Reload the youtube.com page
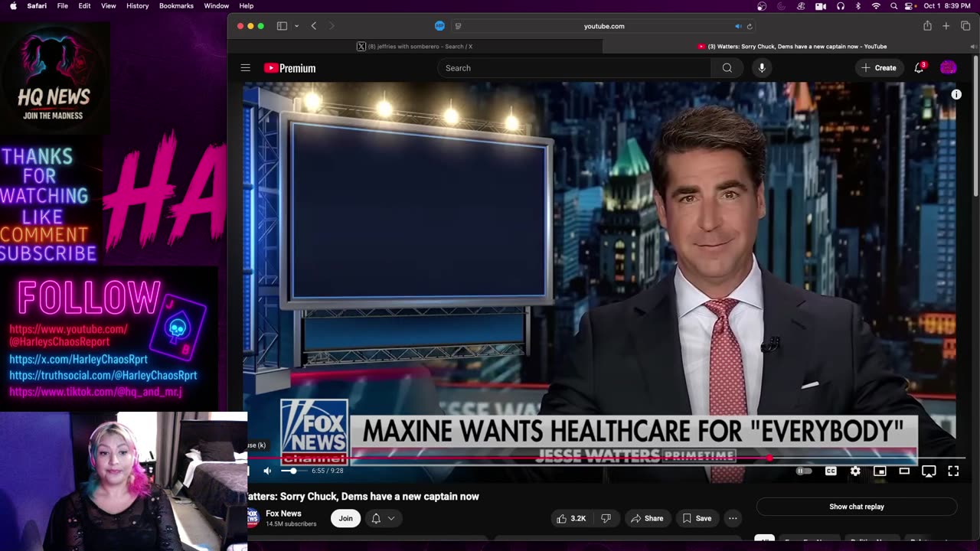Screen dimensions: 980x551 click(x=750, y=26)
